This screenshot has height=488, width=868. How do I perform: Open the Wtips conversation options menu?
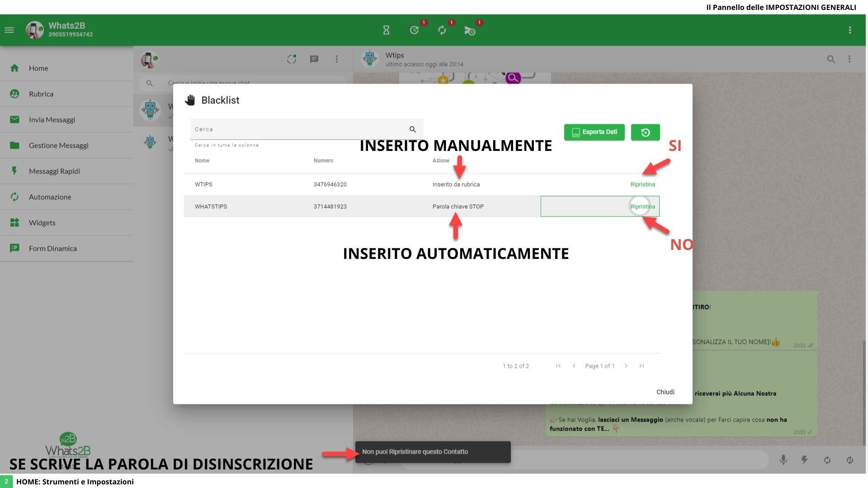click(849, 59)
